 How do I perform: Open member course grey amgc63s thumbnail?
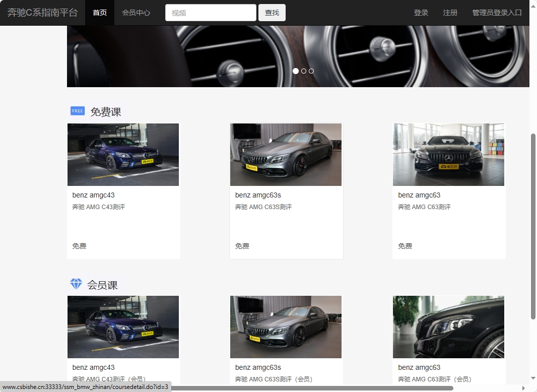286,327
